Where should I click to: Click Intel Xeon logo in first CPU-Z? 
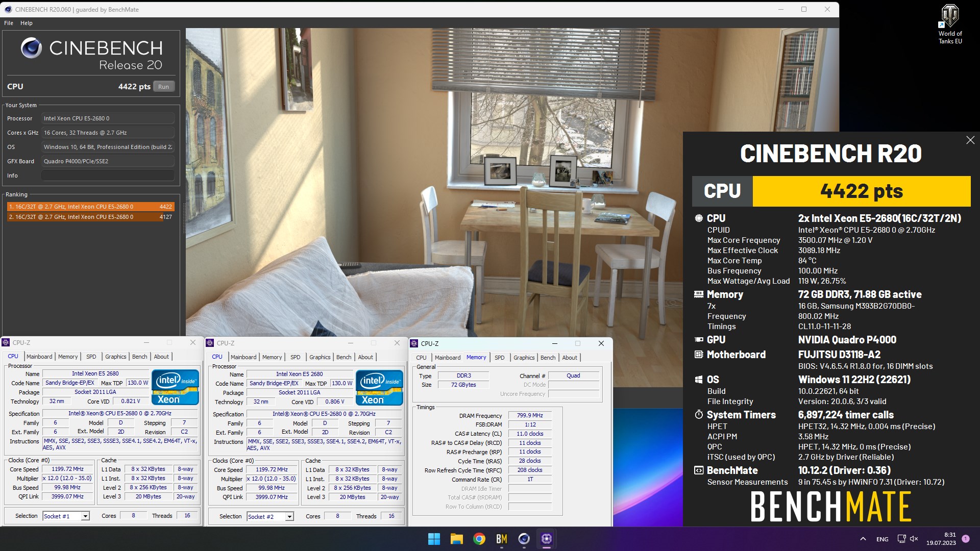[x=175, y=387]
